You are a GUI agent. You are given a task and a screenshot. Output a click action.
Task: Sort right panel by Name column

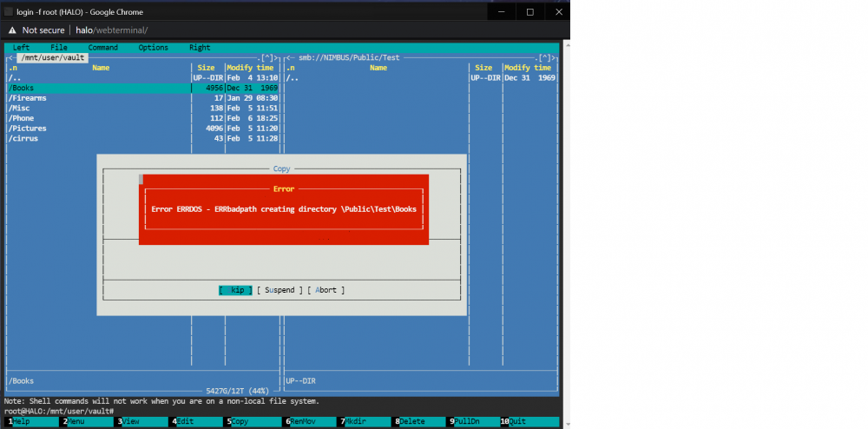pos(378,68)
